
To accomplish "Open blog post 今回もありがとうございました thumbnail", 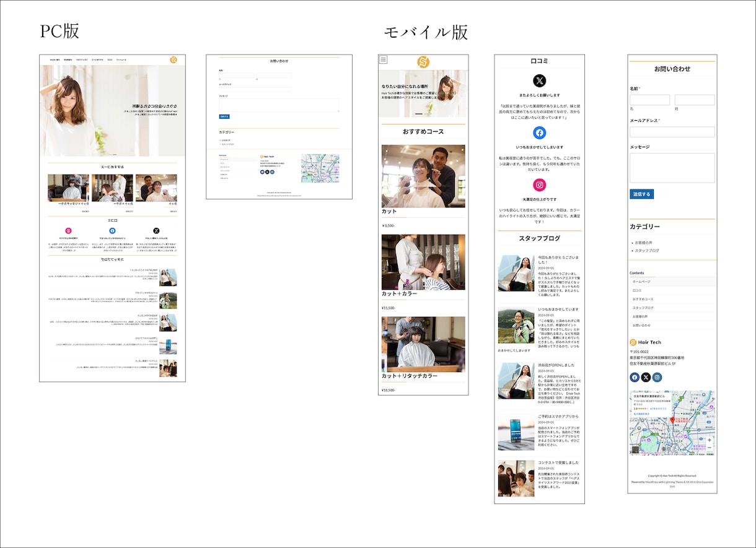I will pos(516,273).
